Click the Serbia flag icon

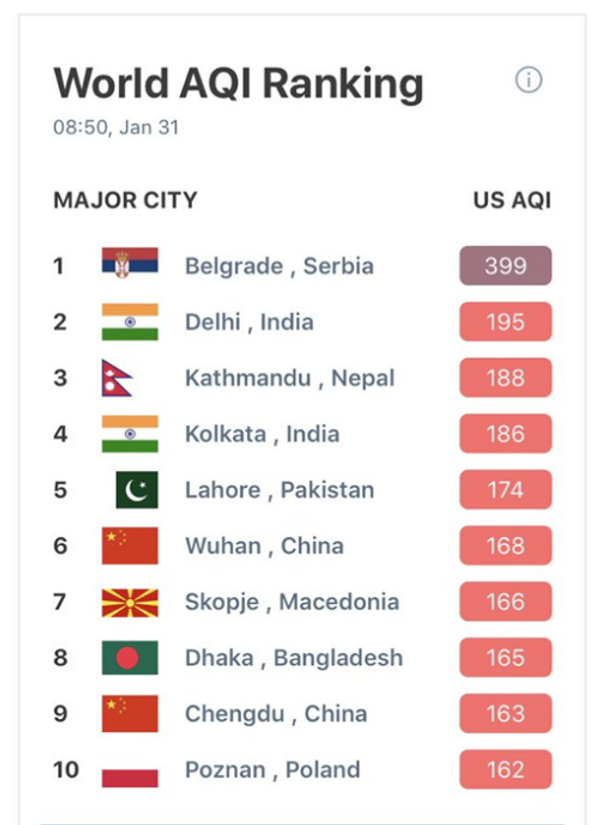point(129,262)
